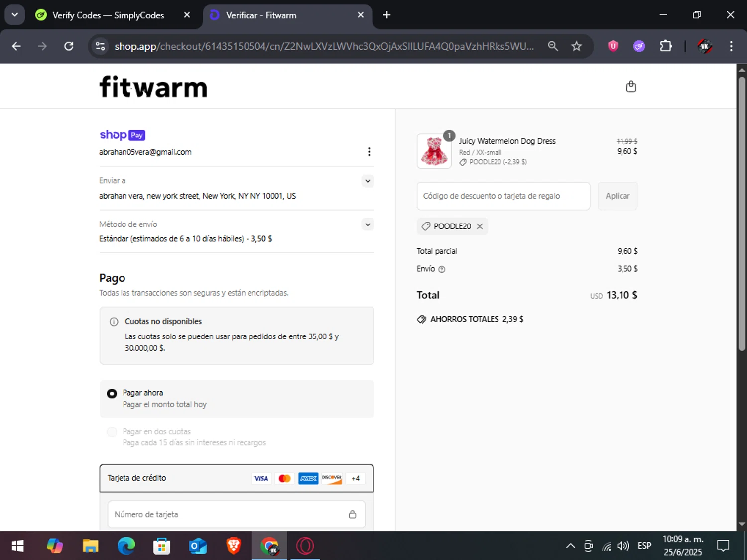Click the Aplicar discount button
This screenshot has height=560, width=747.
click(x=618, y=196)
